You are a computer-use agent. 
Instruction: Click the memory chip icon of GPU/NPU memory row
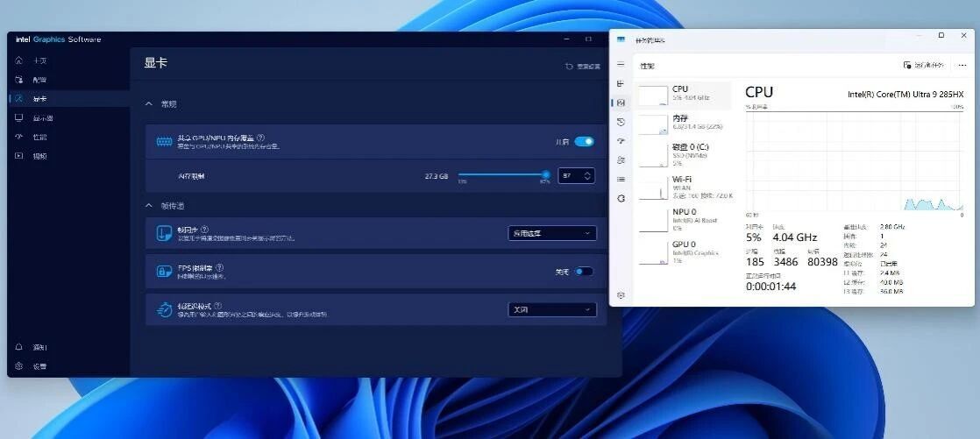[x=165, y=142]
